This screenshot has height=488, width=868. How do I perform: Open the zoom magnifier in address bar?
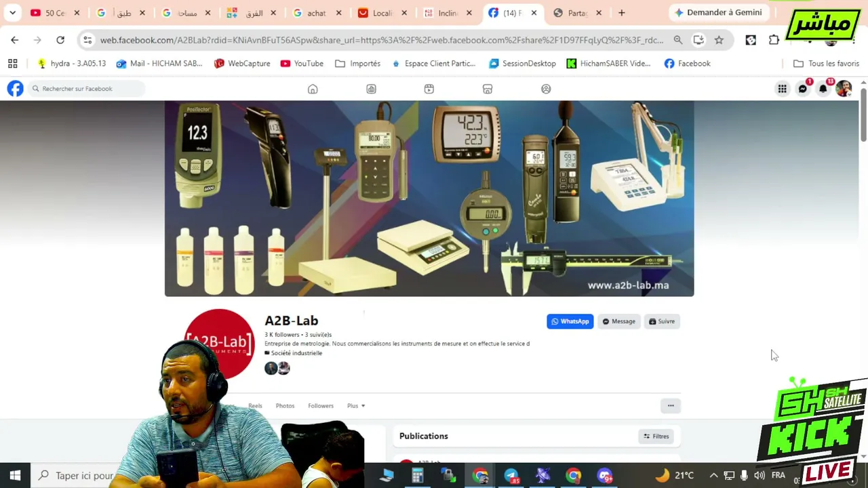point(677,40)
